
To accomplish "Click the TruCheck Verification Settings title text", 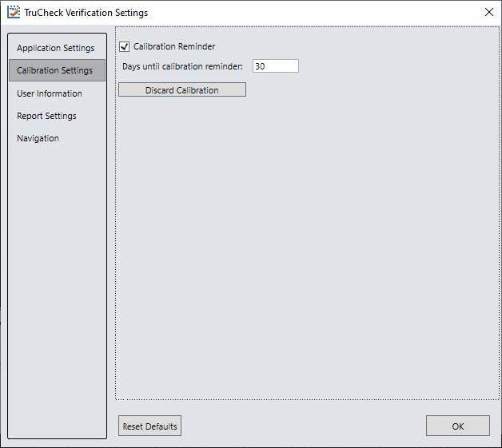I will click(86, 13).
